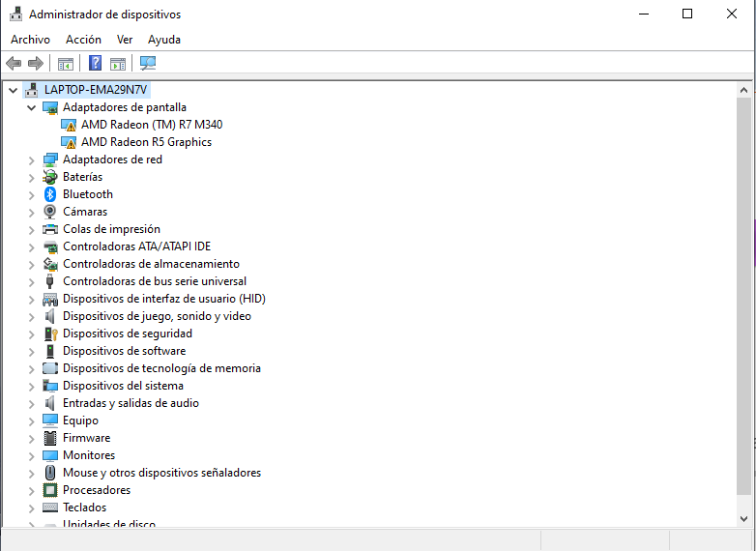This screenshot has width=756, height=551.
Task: Click the Controladoras ATA/ATAPI IDE icon
Action: (x=50, y=246)
